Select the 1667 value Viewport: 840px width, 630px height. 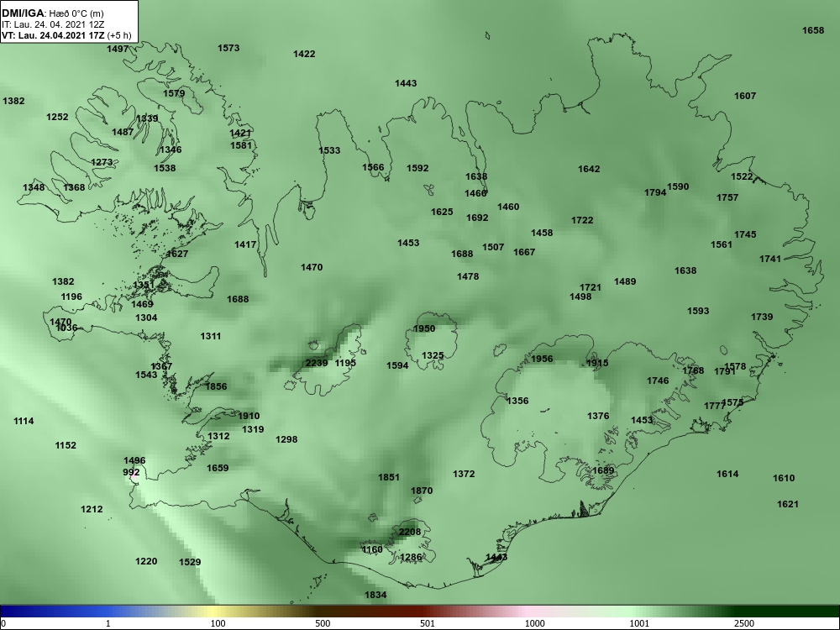point(524,252)
